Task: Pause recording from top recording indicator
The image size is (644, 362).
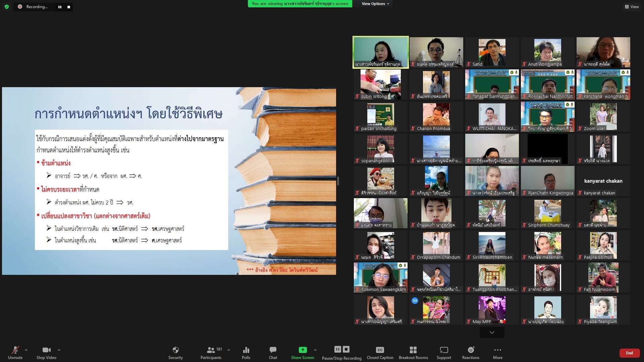Action: (x=60, y=7)
